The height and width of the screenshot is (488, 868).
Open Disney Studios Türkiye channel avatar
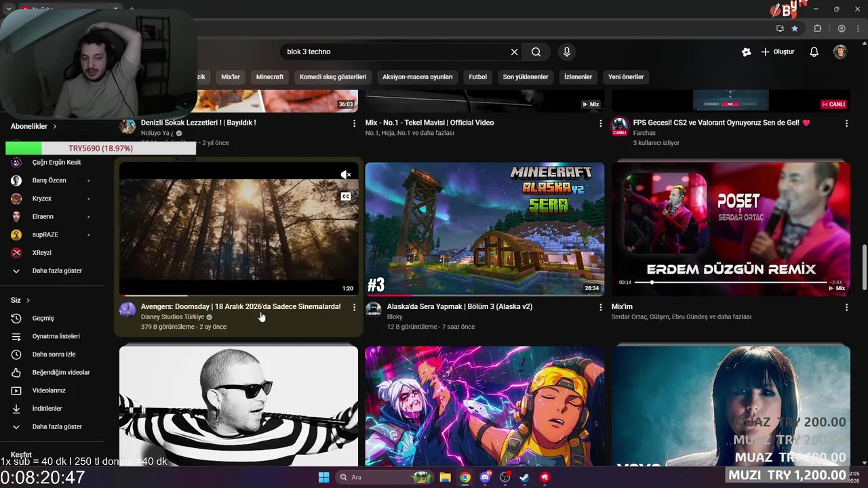tap(127, 310)
